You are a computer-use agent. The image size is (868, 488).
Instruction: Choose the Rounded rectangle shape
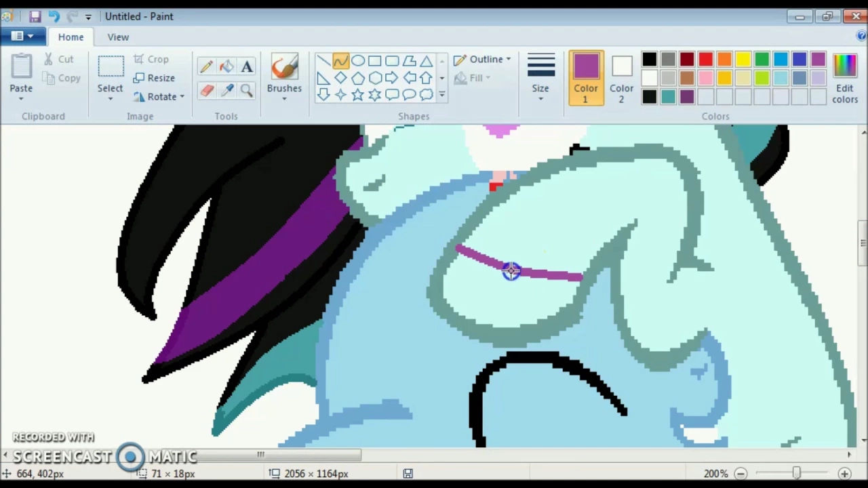[392, 61]
